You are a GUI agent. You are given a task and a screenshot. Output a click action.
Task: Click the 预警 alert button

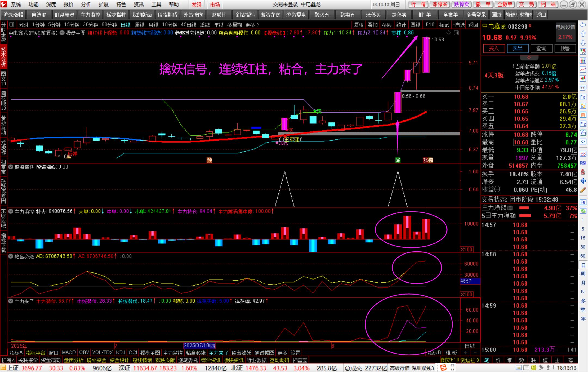565,48
